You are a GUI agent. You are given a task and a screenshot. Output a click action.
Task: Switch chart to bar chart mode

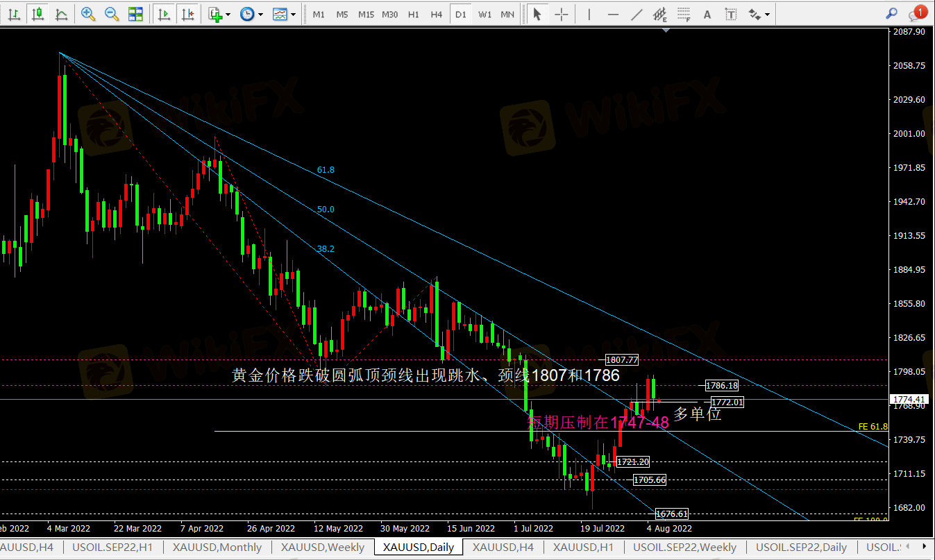[15, 14]
